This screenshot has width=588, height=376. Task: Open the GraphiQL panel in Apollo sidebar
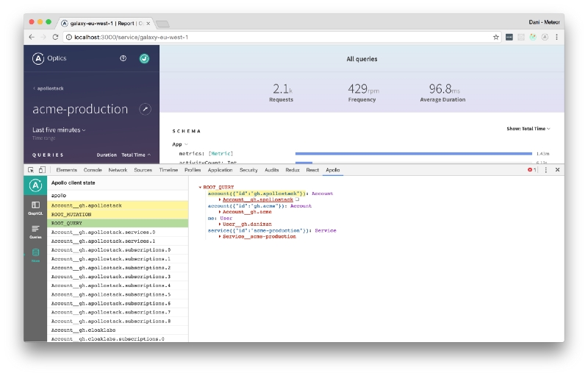click(x=35, y=207)
